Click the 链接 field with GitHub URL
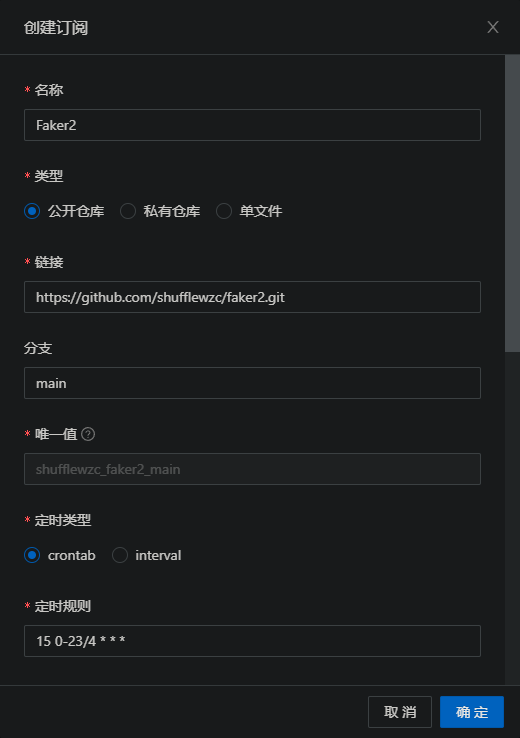Image resolution: width=520 pixels, height=738 pixels. click(x=252, y=297)
